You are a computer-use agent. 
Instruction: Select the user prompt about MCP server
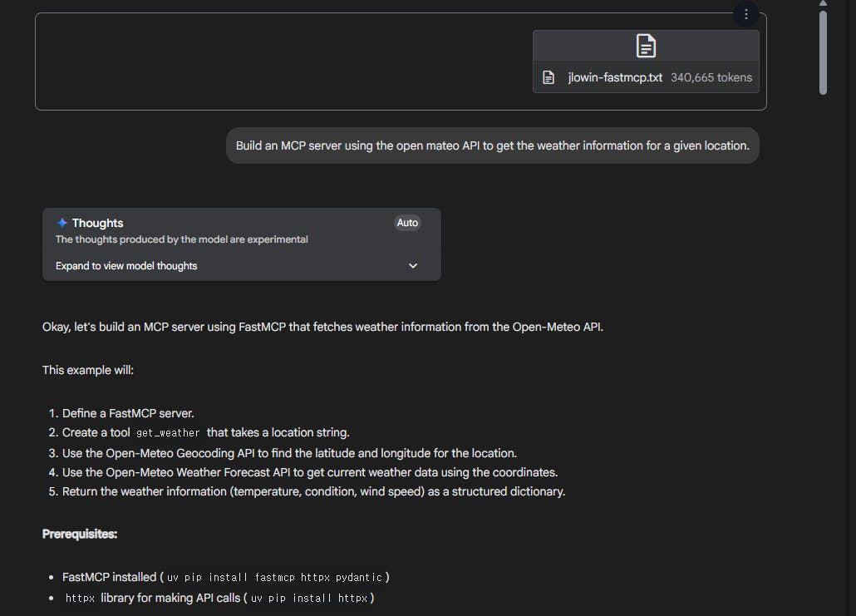[x=492, y=145]
